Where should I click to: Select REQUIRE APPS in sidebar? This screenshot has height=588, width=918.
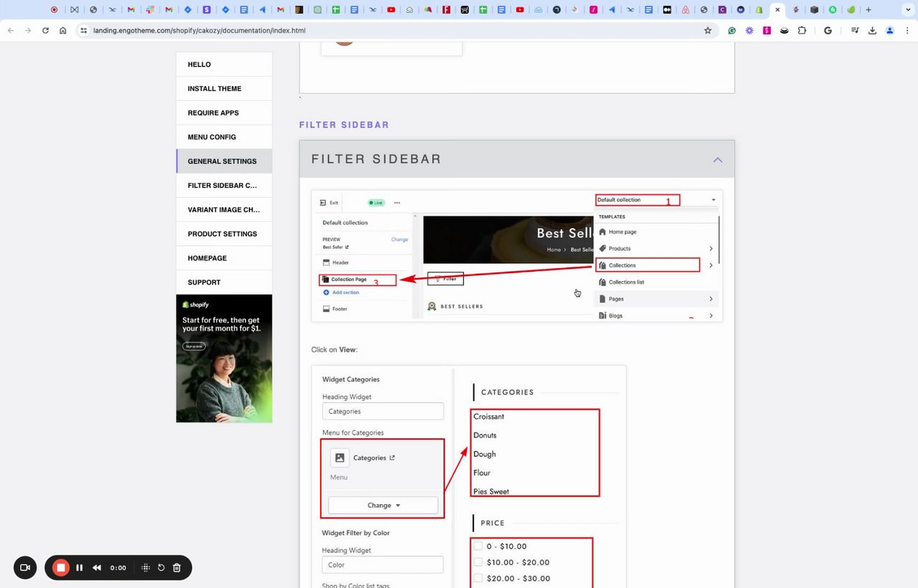click(224, 113)
